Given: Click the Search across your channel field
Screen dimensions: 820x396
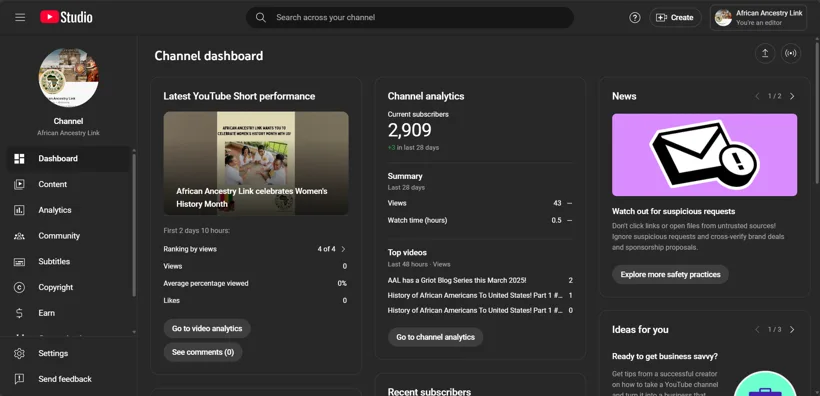Looking at the screenshot, I should (409, 17).
